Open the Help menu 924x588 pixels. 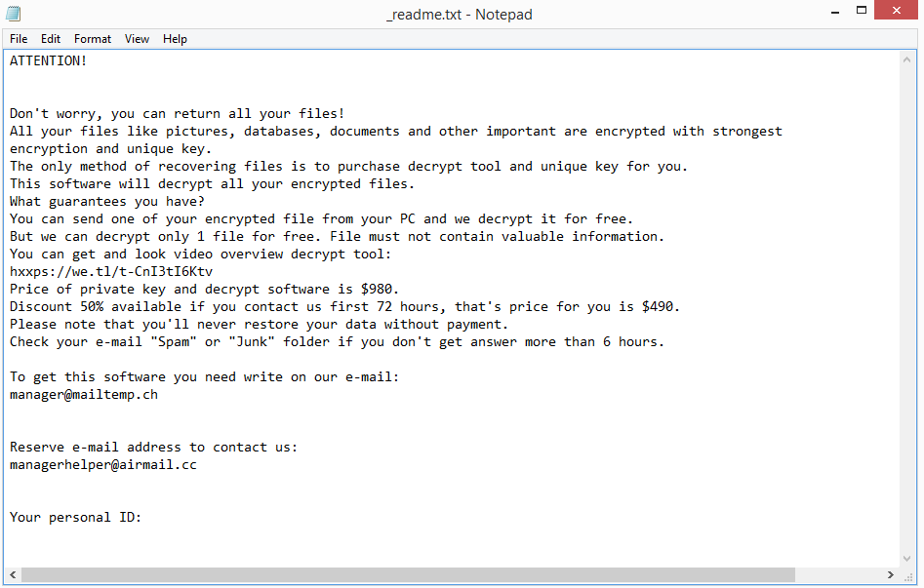(175, 39)
